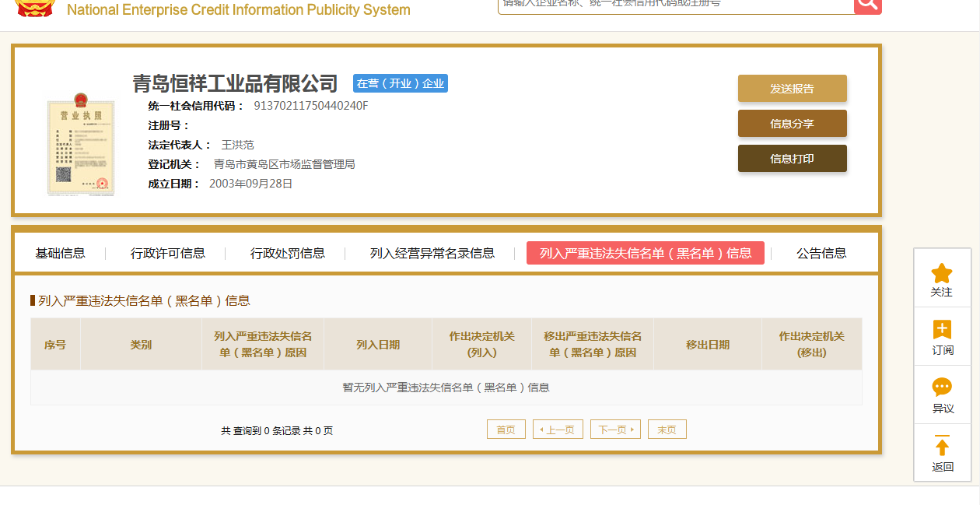Click the 上一页 previous page button

tap(558, 430)
